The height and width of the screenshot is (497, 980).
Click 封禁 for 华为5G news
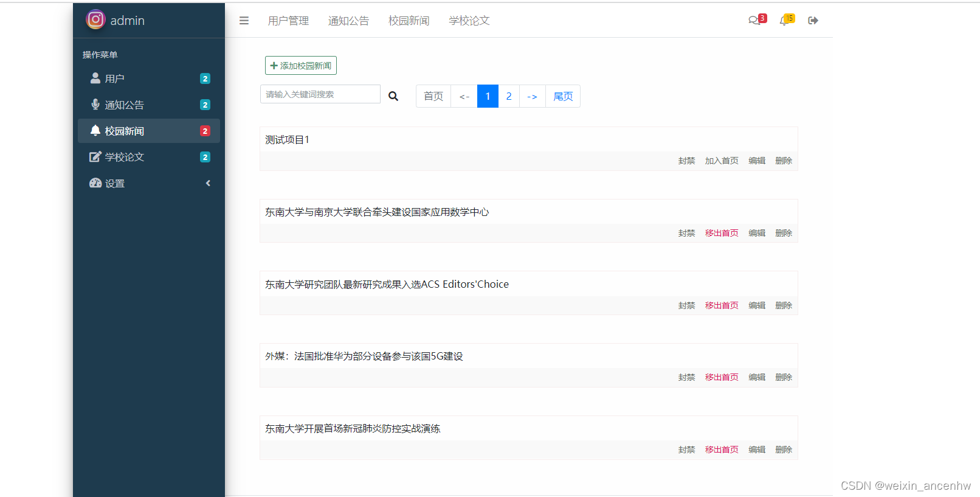tap(686, 377)
